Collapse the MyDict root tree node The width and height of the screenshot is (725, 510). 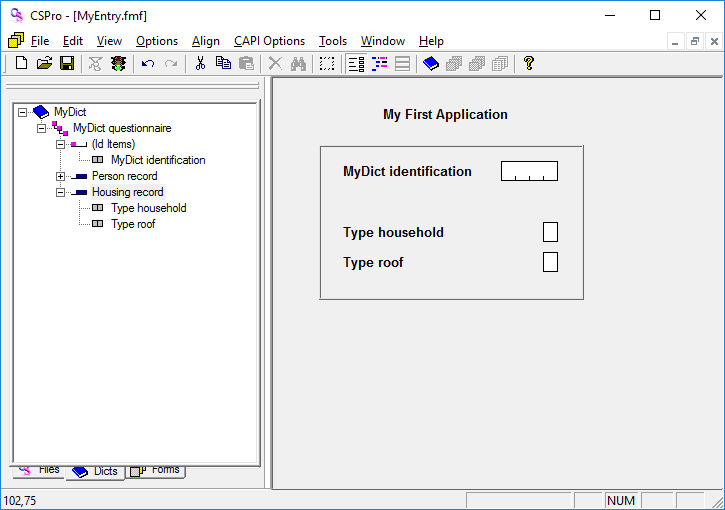point(23,112)
